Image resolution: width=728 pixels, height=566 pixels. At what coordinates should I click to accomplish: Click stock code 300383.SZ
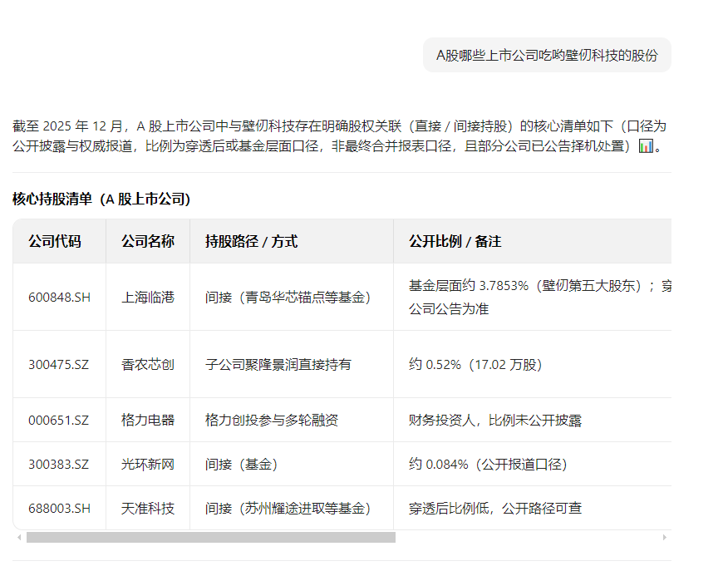coord(58,465)
